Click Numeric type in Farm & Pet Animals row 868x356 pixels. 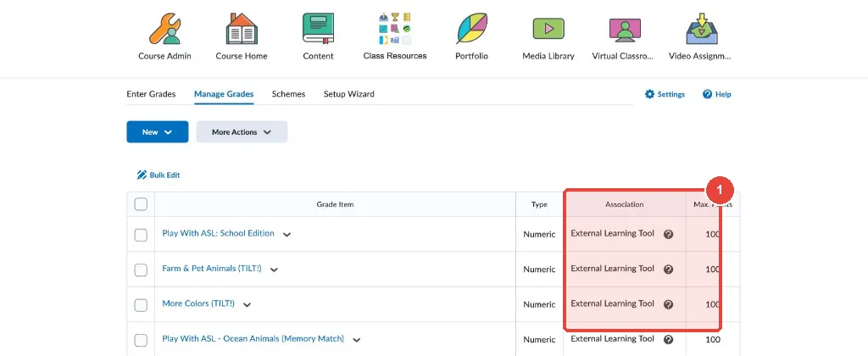pyautogui.click(x=539, y=270)
